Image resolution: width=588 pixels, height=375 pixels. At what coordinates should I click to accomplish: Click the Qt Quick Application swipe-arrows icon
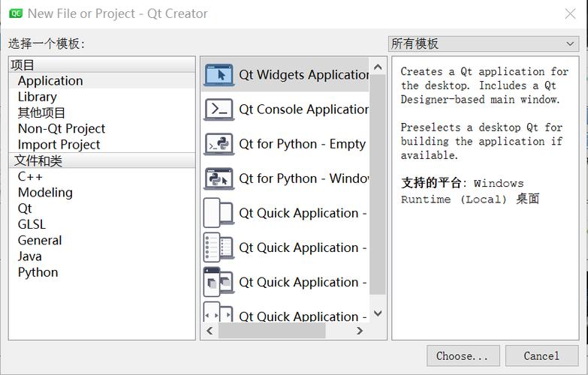click(x=219, y=312)
